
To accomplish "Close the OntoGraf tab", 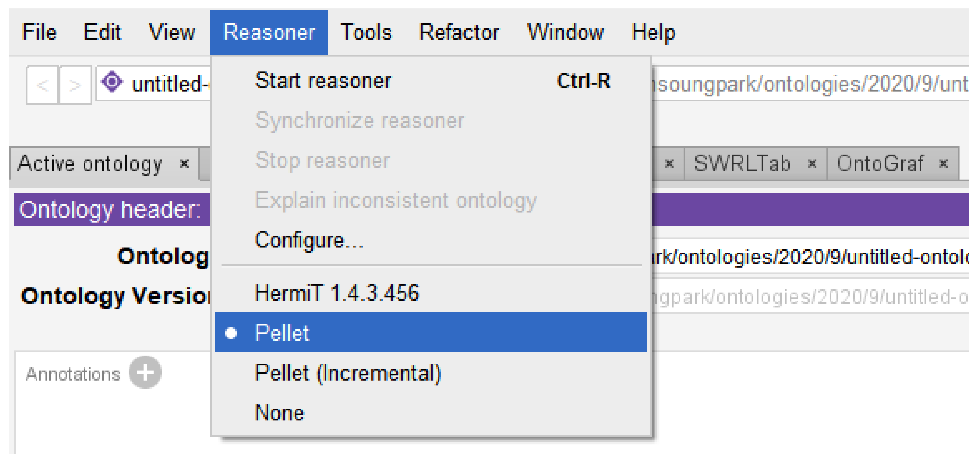I will 943,164.
